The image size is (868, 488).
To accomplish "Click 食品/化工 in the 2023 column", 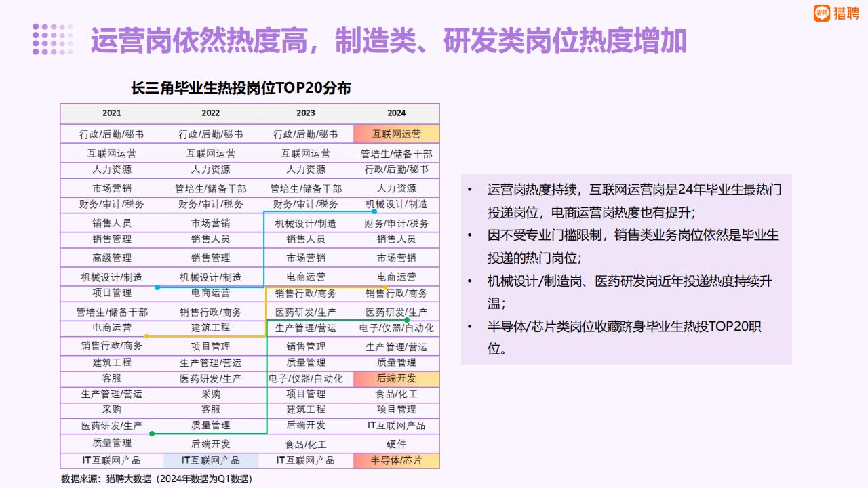I will pyautogui.click(x=306, y=445).
